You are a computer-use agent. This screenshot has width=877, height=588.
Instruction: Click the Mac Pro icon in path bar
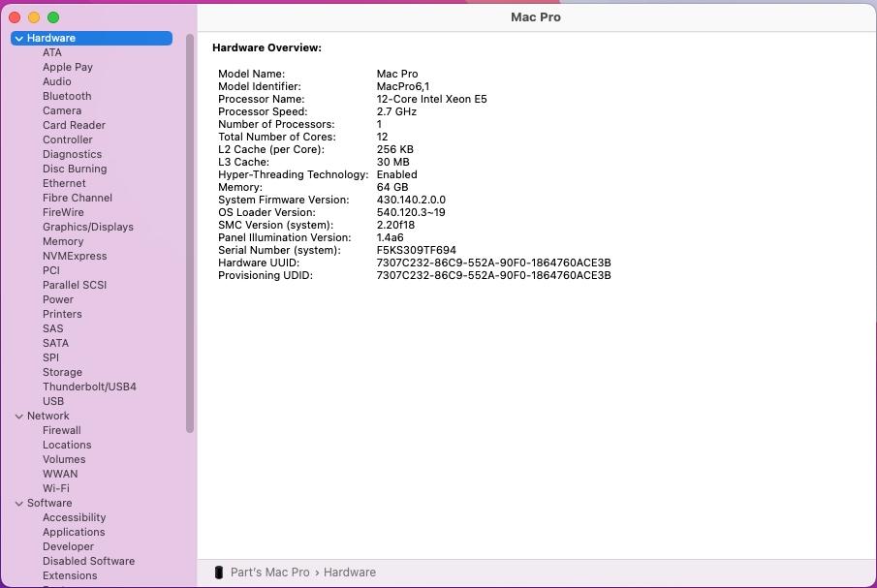(x=219, y=573)
